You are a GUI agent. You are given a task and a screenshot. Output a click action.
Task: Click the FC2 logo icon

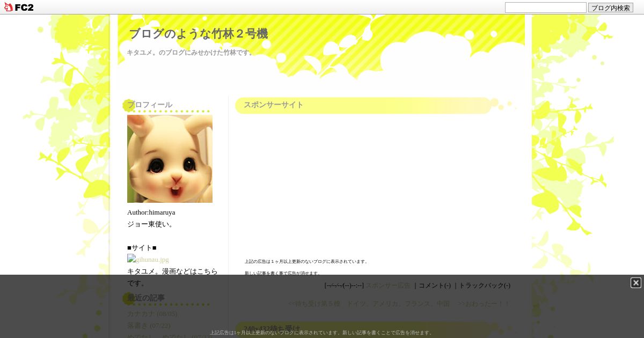tap(19, 7)
